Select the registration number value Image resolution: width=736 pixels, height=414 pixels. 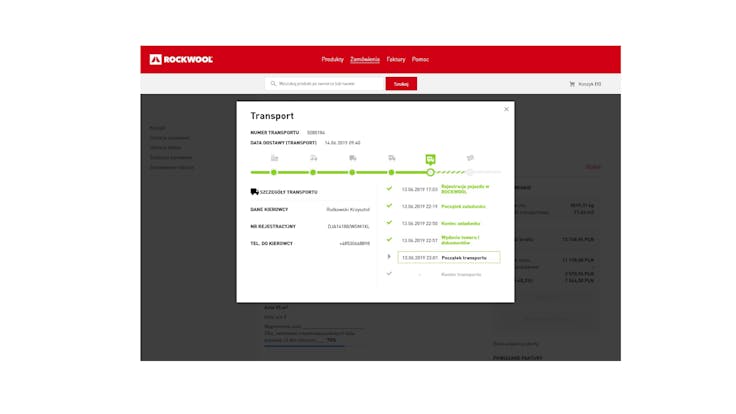tap(348, 227)
